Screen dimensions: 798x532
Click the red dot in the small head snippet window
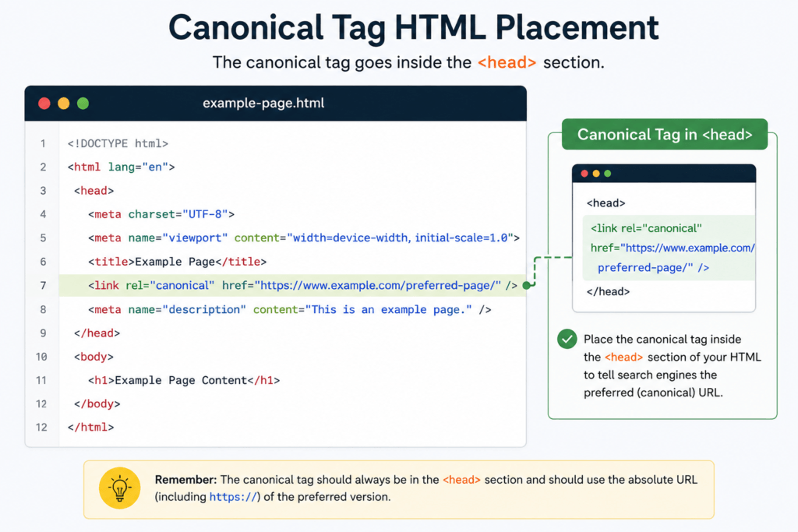point(584,174)
